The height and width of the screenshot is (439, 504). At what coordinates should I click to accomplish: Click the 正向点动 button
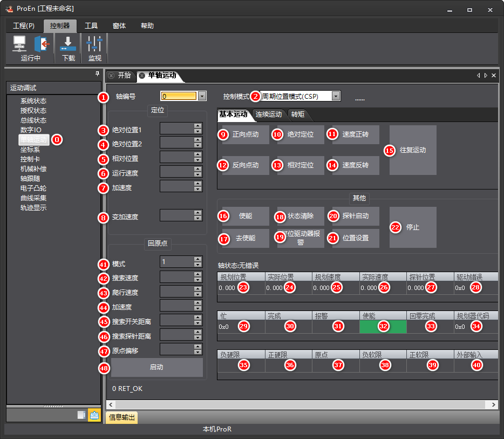(246, 134)
